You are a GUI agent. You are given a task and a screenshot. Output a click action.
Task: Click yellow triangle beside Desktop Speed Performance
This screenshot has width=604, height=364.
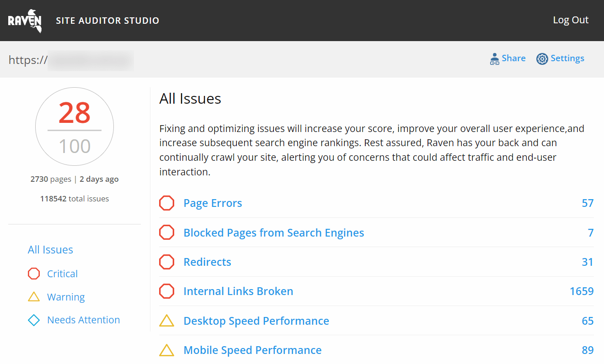tap(166, 321)
